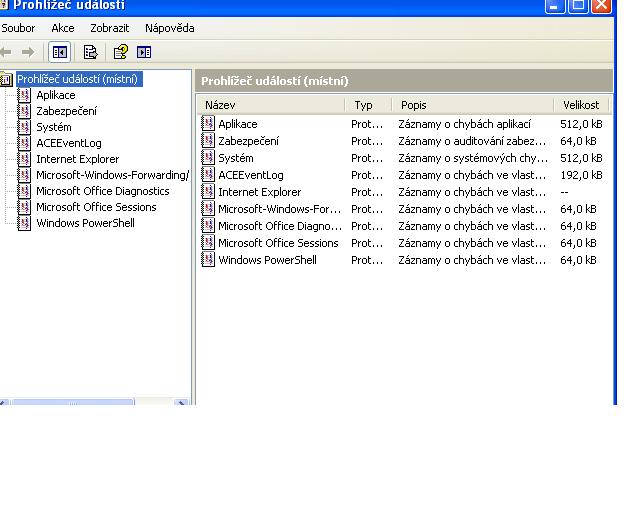Click the root node console icon in tree
Image resolution: width=640 pixels, height=512 pixels.
pyautogui.click(x=6, y=79)
